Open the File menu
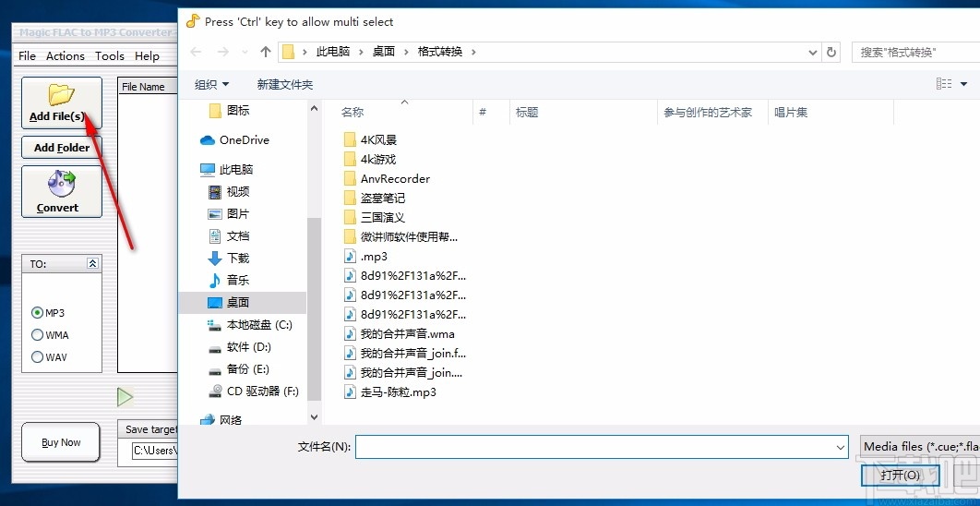 pyautogui.click(x=27, y=56)
